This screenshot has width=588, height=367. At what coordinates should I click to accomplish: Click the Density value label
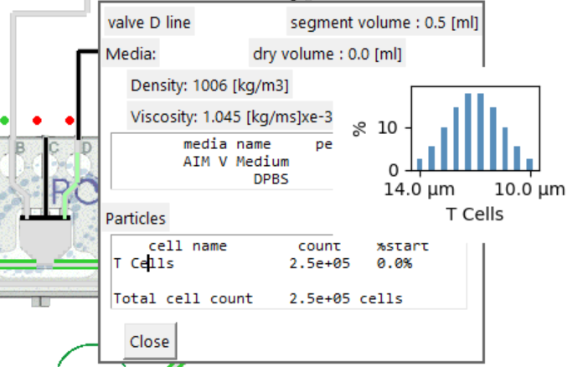click(x=210, y=85)
